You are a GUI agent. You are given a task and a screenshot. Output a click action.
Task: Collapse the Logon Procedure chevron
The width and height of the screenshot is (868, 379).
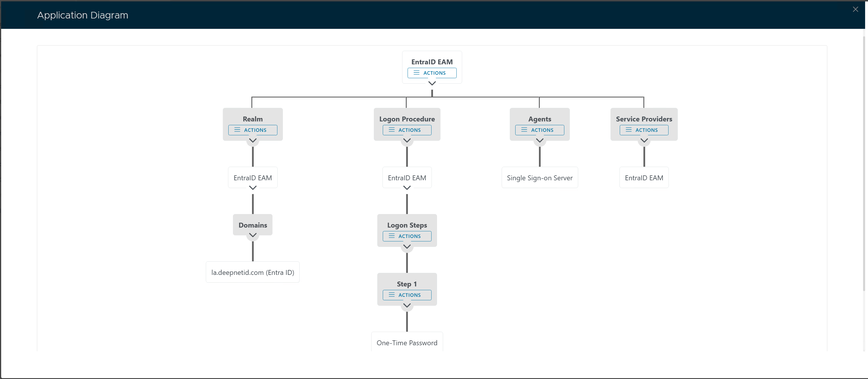pos(407,140)
